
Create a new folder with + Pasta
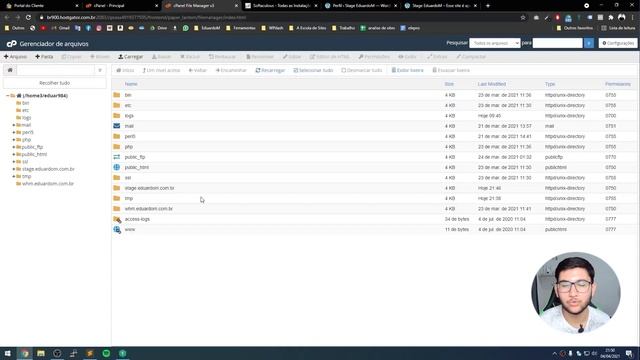coord(44,57)
